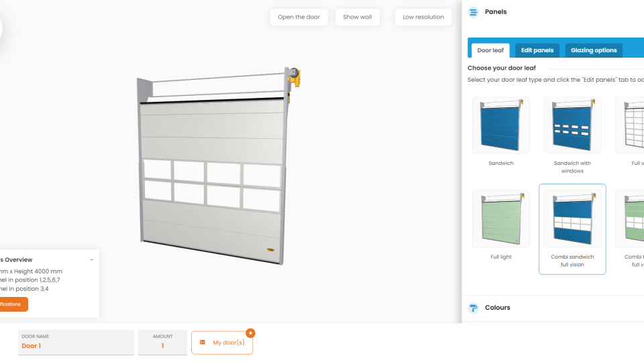Switch to the Door leaf tab

pos(490,50)
